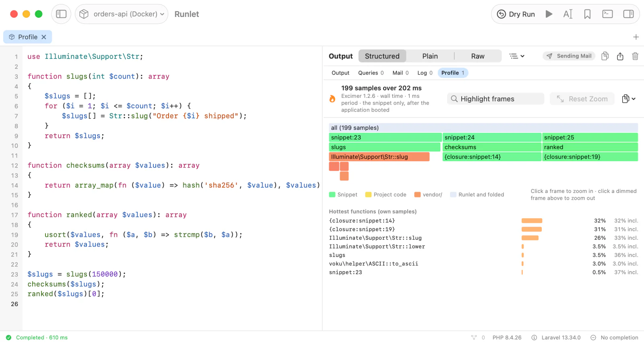Click the 32% bar for closure:snippet:14
Viewport: 644px width, 344px height.
tap(532, 221)
